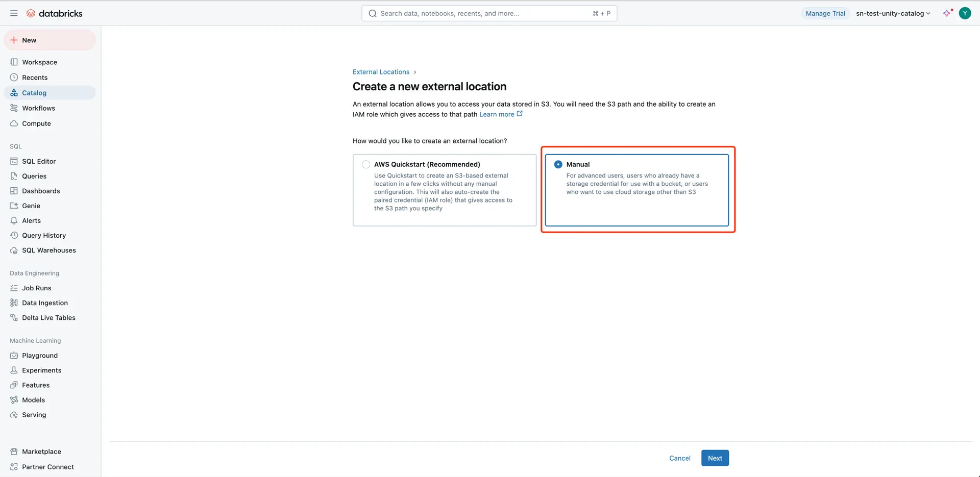Screen dimensions: 980x477
Task: Open Recents in the sidebar
Action: (50, 78)
